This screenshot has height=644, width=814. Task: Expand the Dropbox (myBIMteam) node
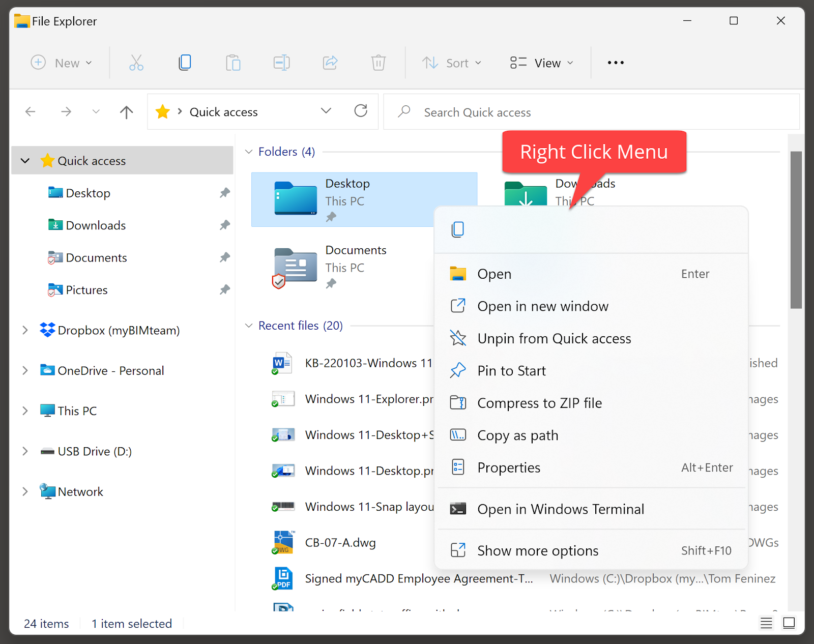tap(25, 330)
